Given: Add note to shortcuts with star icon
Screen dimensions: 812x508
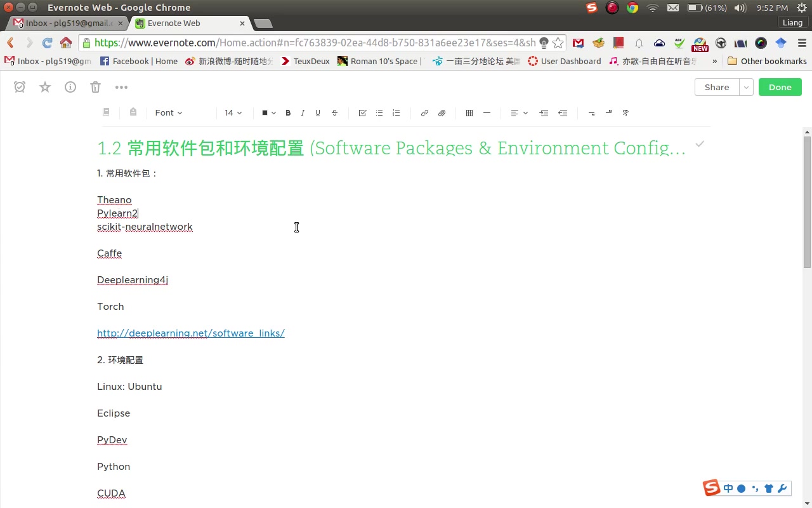Looking at the screenshot, I should point(45,87).
